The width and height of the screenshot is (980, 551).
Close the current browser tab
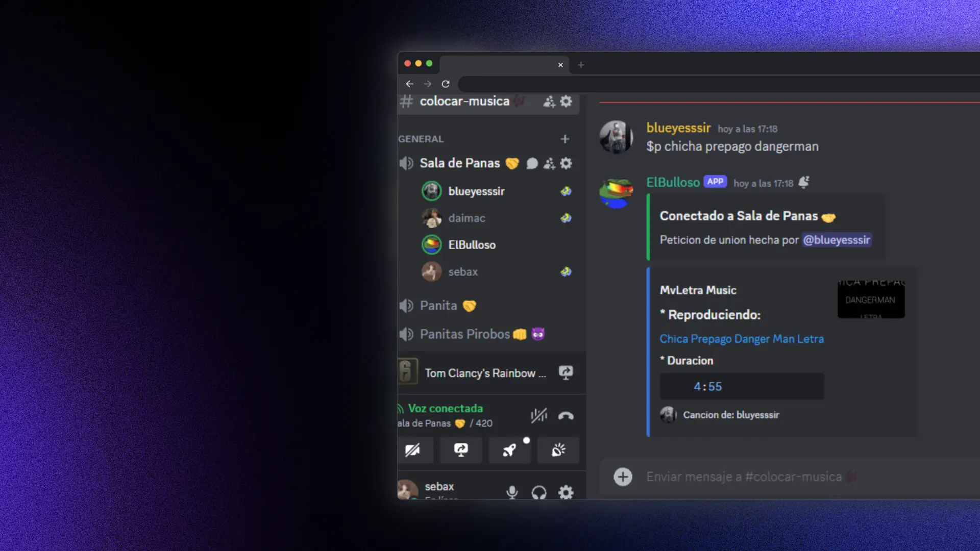pyautogui.click(x=560, y=65)
